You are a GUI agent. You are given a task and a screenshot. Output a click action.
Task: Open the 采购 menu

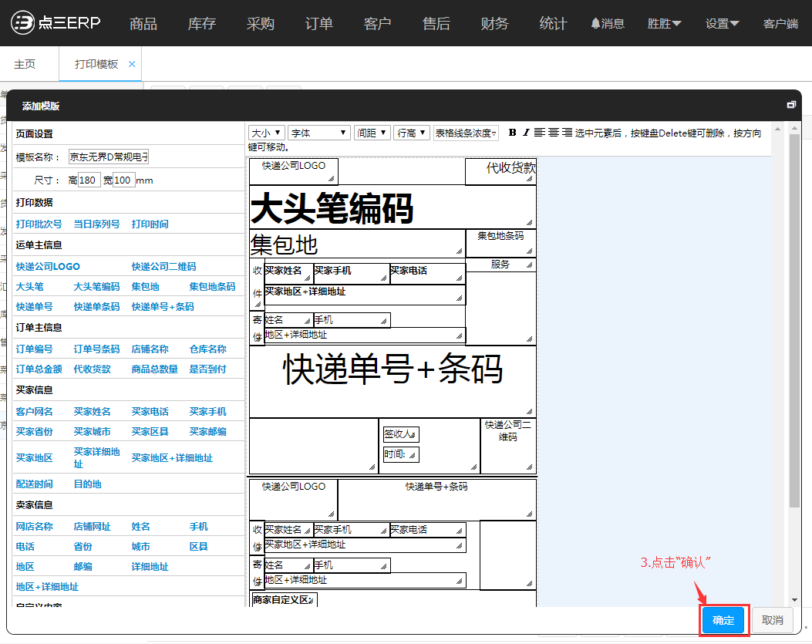click(x=261, y=24)
